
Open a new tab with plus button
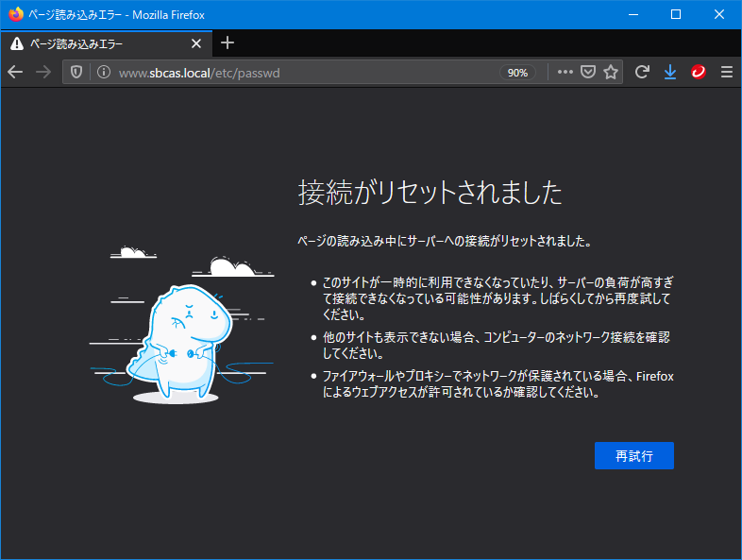[228, 43]
